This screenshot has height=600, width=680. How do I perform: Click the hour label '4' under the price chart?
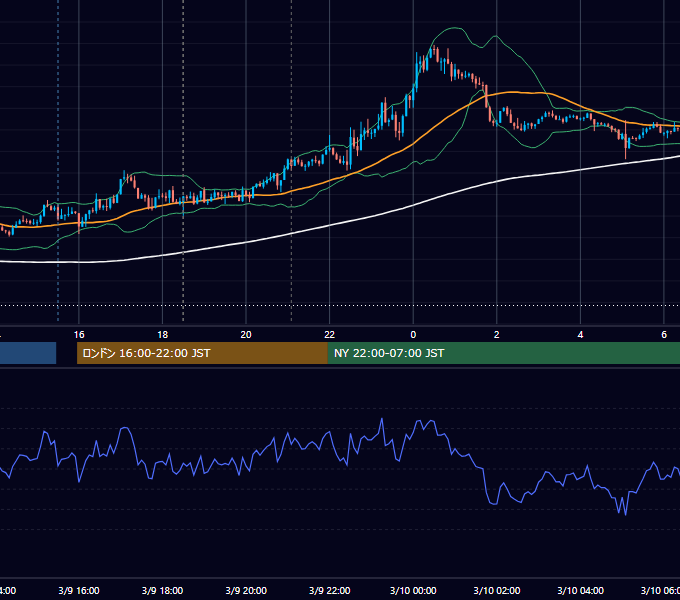580,335
